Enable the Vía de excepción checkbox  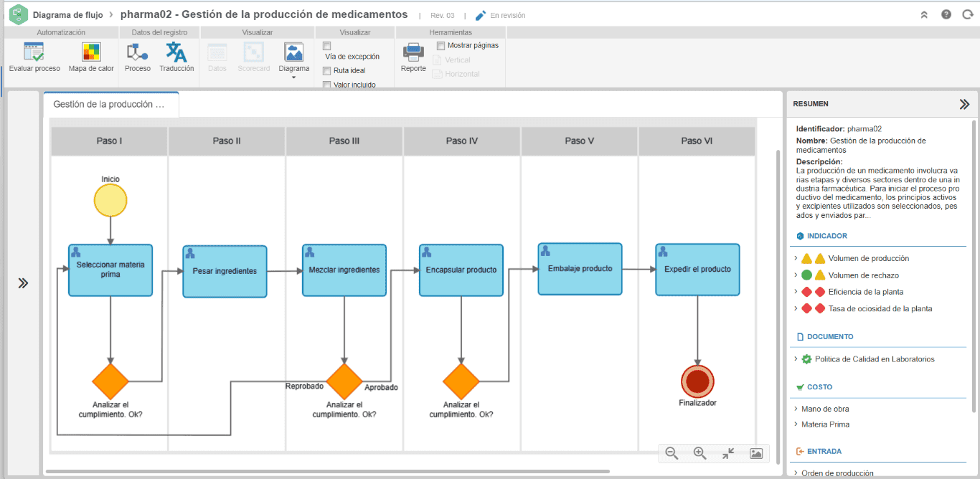point(326,46)
